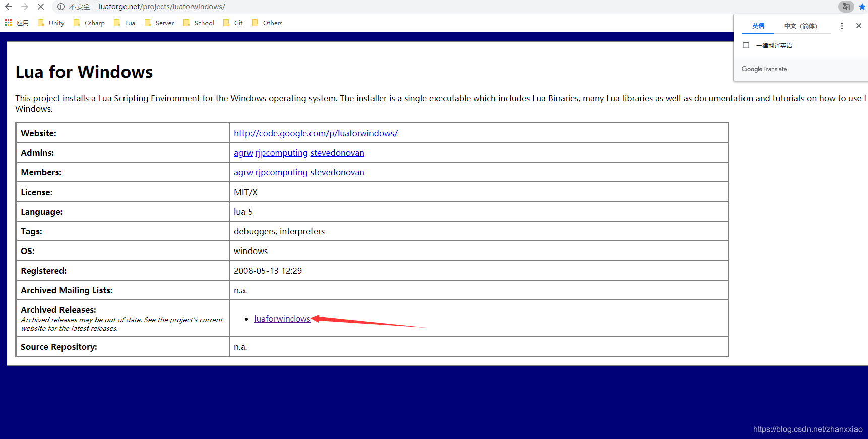Close the Google Translate popup
868x439 pixels.
point(859,26)
